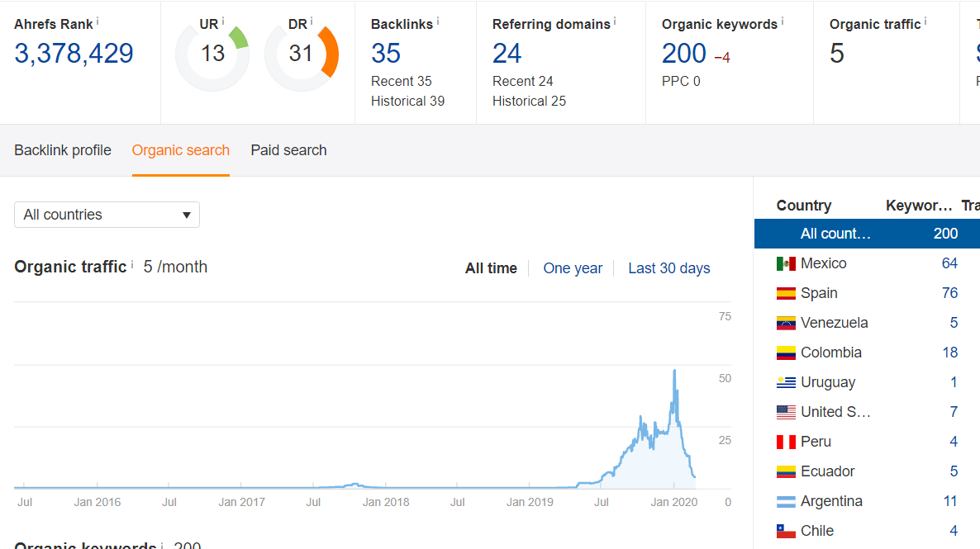This screenshot has height=549, width=980.
Task: Click info icon beside Organic traffic 5 /month
Action: point(132,264)
